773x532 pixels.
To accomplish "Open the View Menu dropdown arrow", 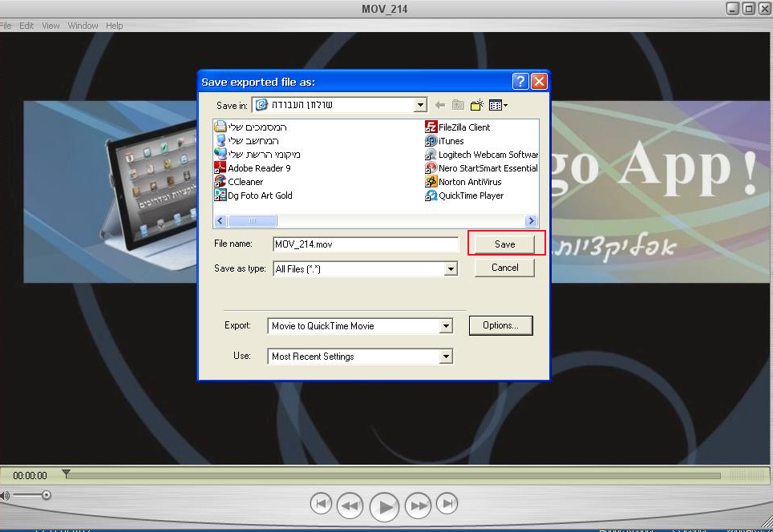I will tap(505, 105).
